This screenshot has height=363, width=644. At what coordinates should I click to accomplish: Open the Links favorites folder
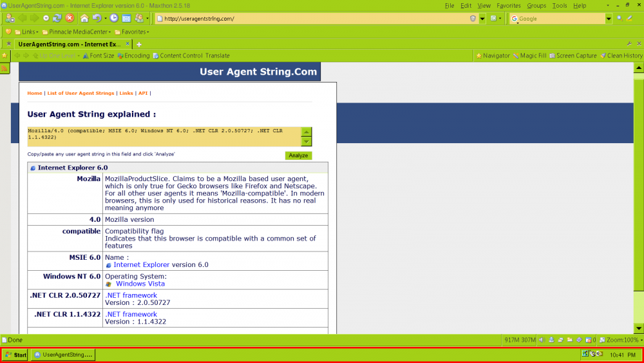(x=26, y=32)
